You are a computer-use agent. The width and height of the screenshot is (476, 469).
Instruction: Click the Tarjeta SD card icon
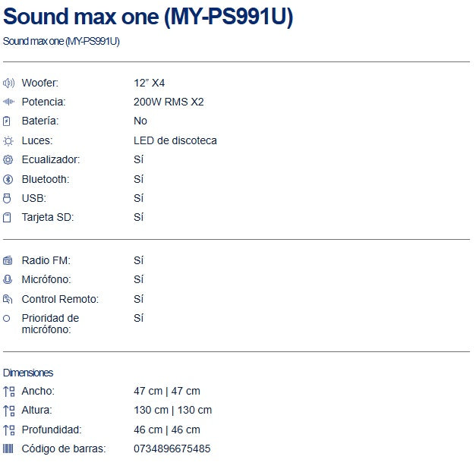click(7, 217)
